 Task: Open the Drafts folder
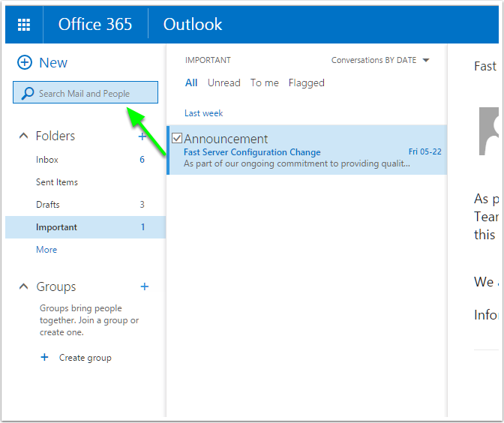(x=48, y=205)
